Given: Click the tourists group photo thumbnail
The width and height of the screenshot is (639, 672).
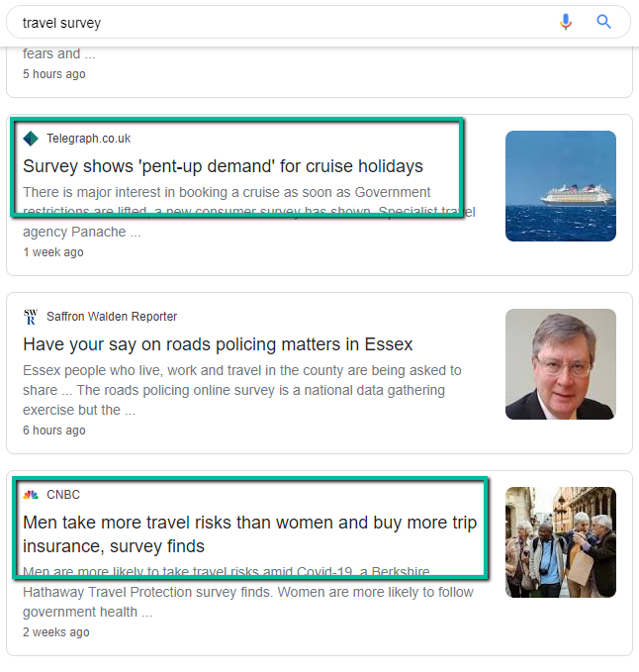Looking at the screenshot, I should pyautogui.click(x=561, y=542).
